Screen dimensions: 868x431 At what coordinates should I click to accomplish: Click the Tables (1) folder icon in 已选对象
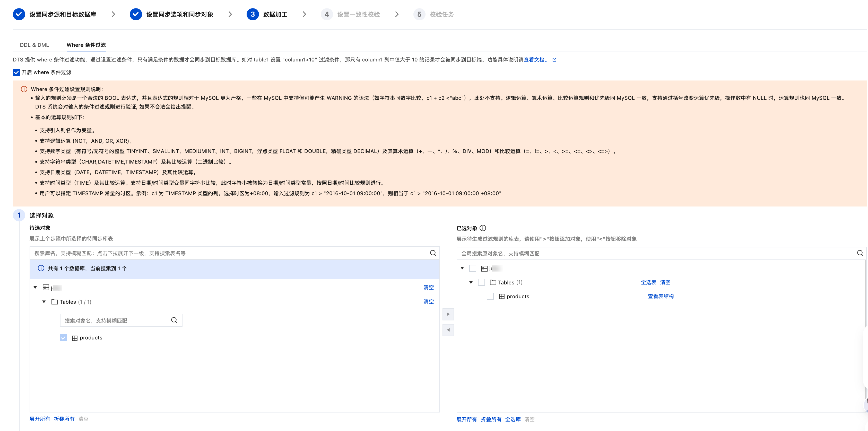[493, 283]
